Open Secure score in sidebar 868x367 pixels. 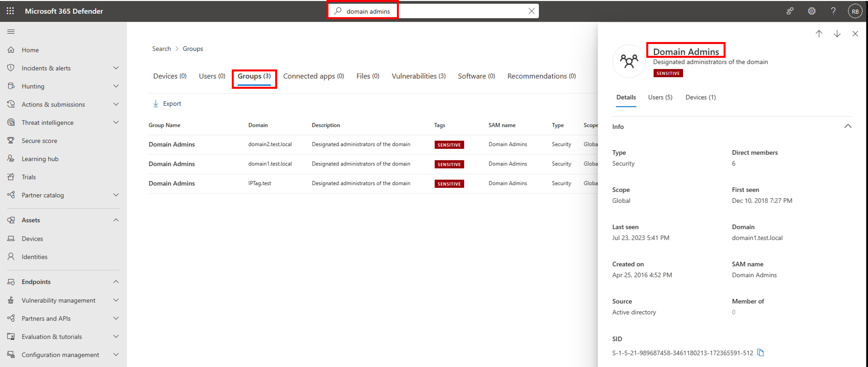tap(39, 141)
